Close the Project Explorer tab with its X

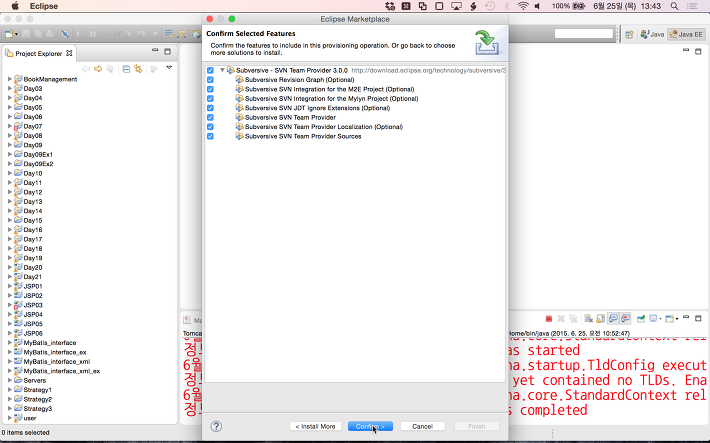[x=69, y=53]
